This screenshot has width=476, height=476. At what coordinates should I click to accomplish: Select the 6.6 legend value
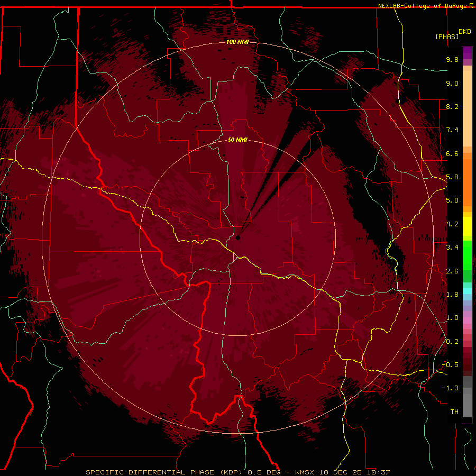[452, 153]
